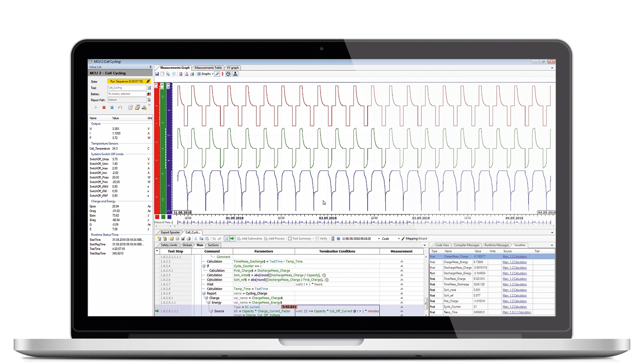644x362 pixels.
Task: Pause the Cell Cycling test
Action: tap(112, 107)
